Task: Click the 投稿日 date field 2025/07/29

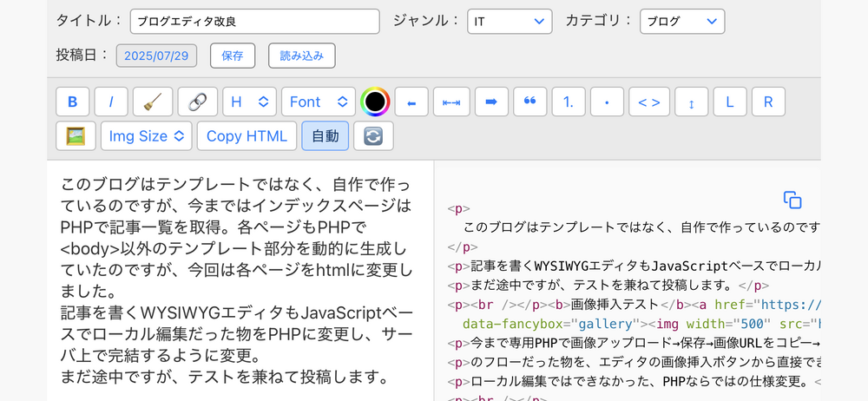Action: tap(156, 56)
